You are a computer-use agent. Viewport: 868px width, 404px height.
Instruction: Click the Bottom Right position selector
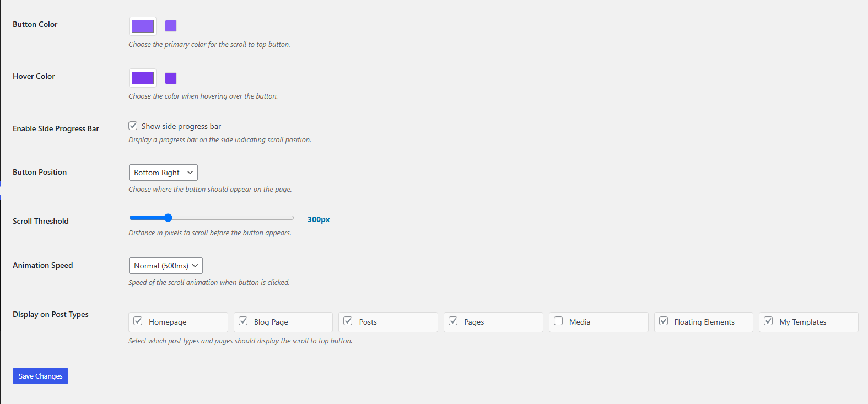pos(163,172)
